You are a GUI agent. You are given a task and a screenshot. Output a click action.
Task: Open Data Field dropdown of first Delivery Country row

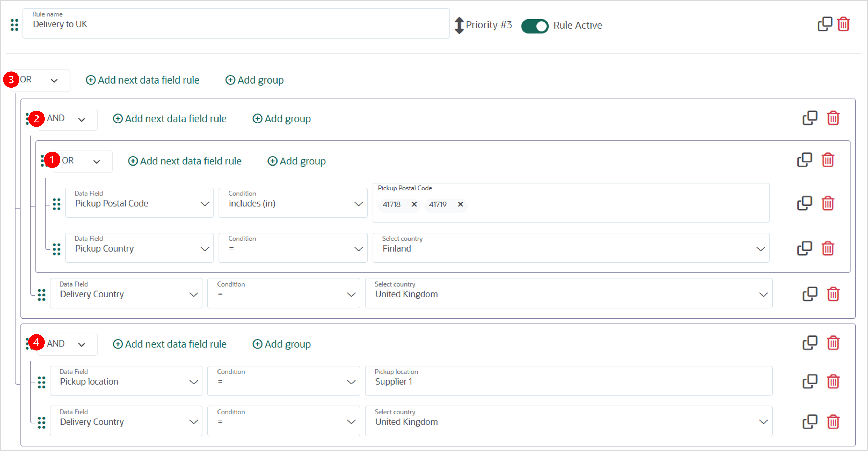(x=126, y=293)
